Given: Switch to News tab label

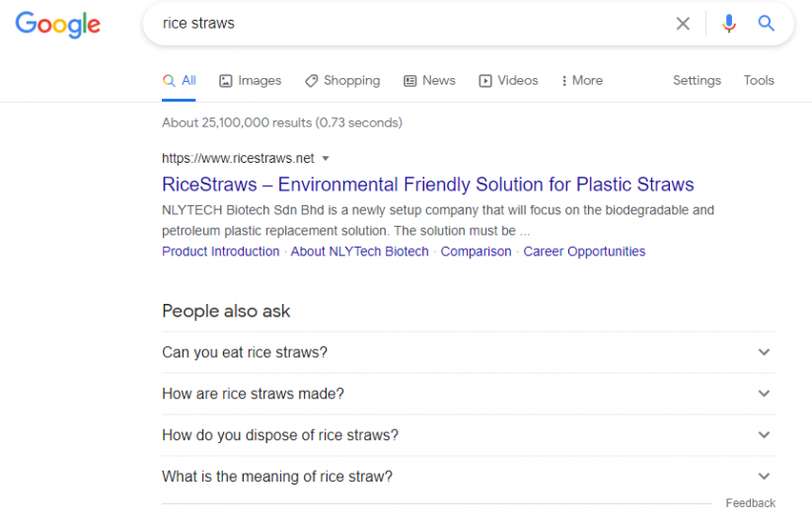Looking at the screenshot, I should 439,80.
